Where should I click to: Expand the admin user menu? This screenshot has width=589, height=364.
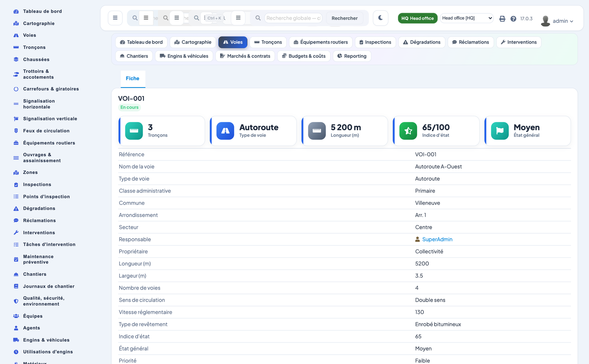point(557,21)
